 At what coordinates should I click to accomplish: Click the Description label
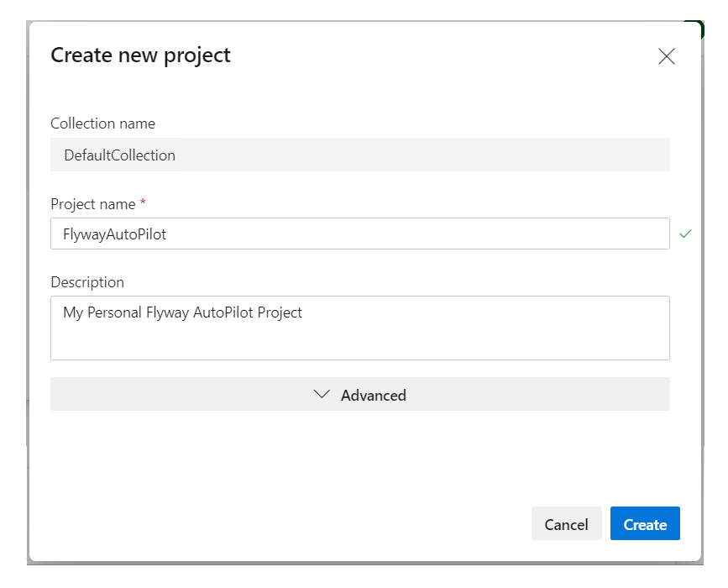87,282
